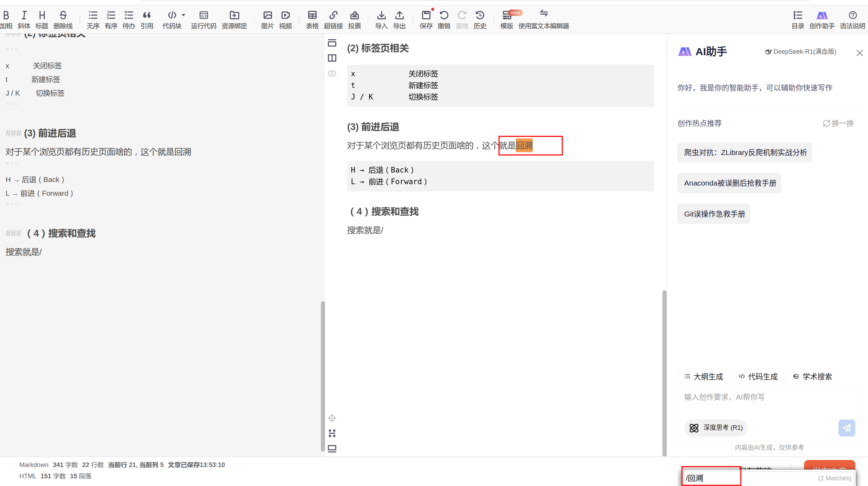Select the 代码生成 code generation tab
Viewport: 868px width, 486px height.
pyautogui.click(x=758, y=377)
